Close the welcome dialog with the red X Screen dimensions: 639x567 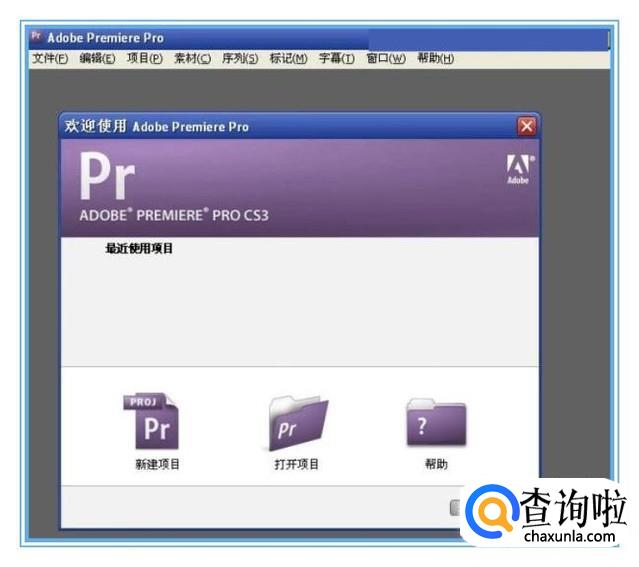point(526,126)
